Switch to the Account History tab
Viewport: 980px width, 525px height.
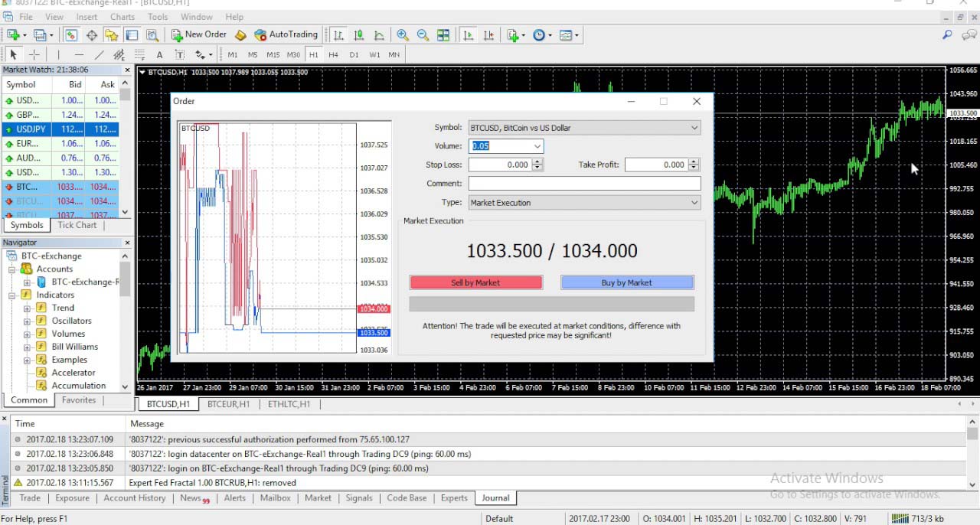point(135,498)
